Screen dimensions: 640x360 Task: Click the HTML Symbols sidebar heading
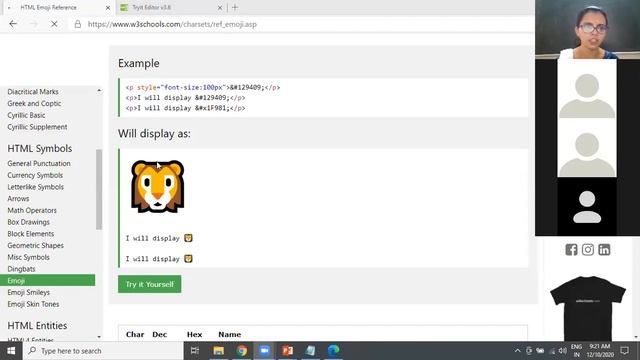click(x=40, y=149)
